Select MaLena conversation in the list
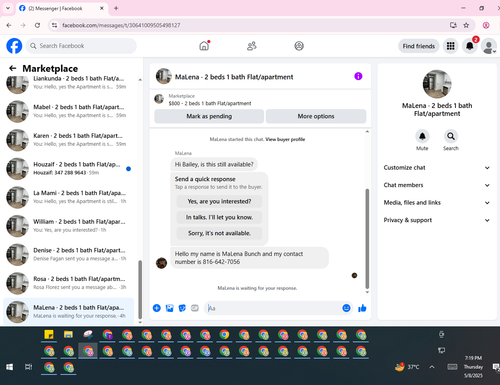The image size is (500, 385). pyautogui.click(x=69, y=312)
